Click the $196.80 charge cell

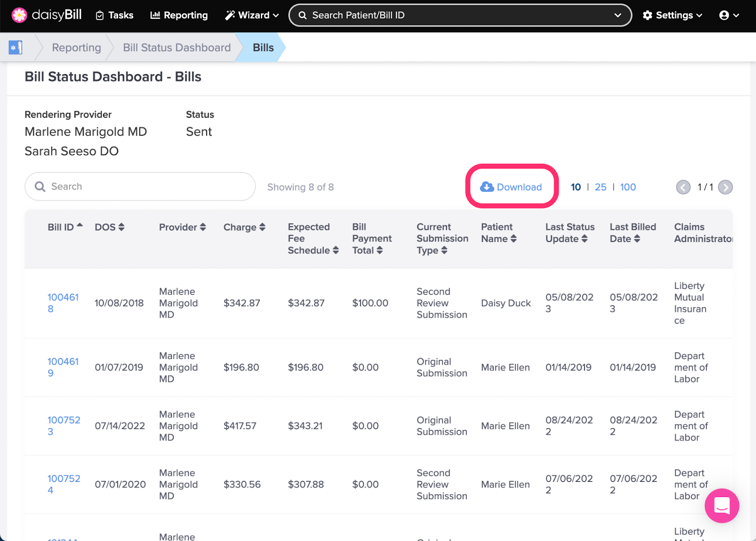coord(241,367)
